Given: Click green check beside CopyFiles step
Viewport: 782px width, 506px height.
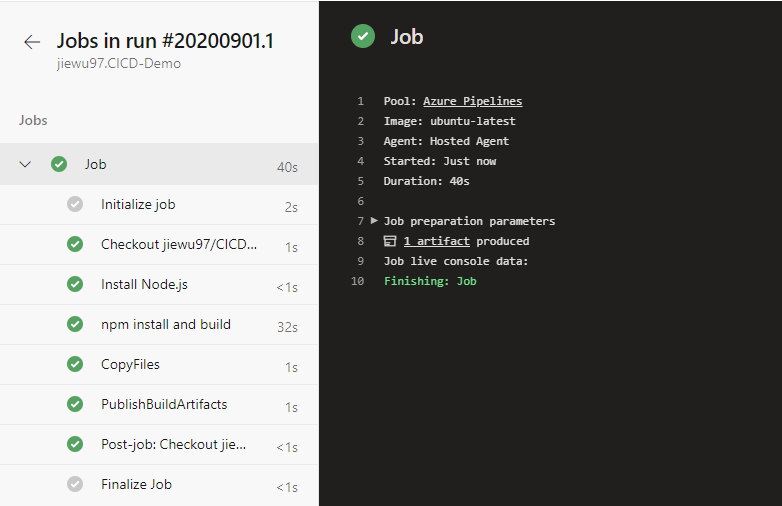Looking at the screenshot, I should [75, 364].
